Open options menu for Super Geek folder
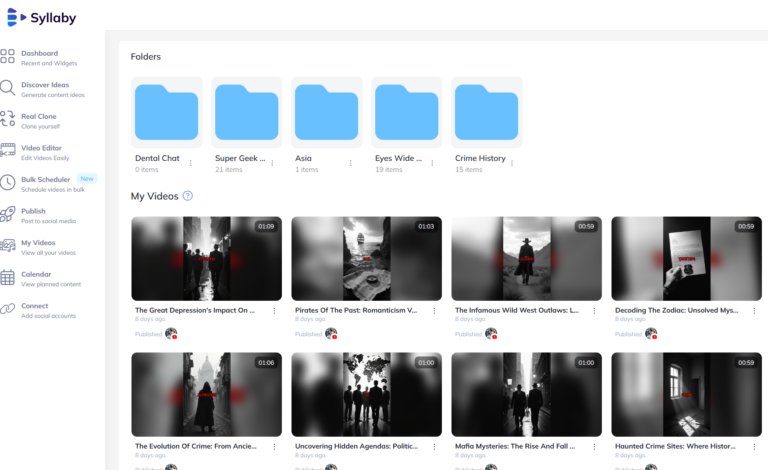The width and height of the screenshot is (768, 470). pyautogui.click(x=273, y=163)
